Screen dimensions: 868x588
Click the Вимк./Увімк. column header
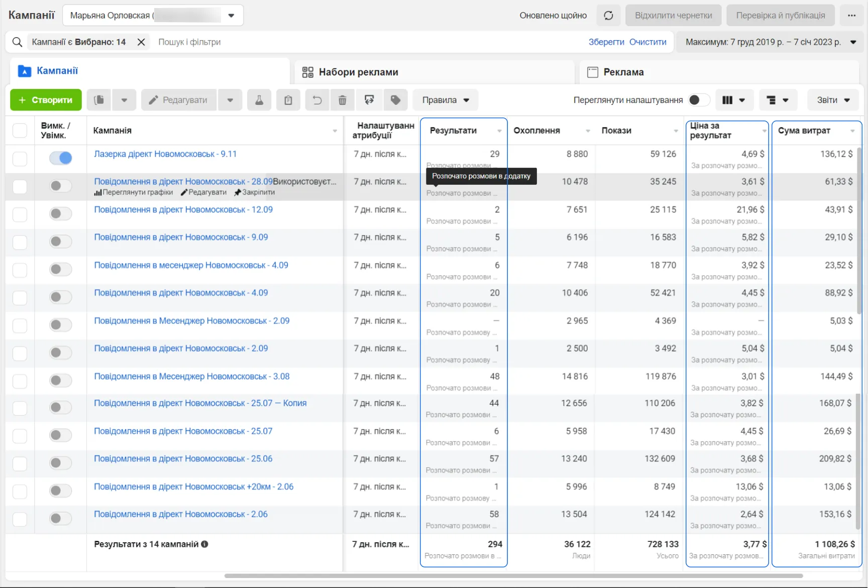55,131
